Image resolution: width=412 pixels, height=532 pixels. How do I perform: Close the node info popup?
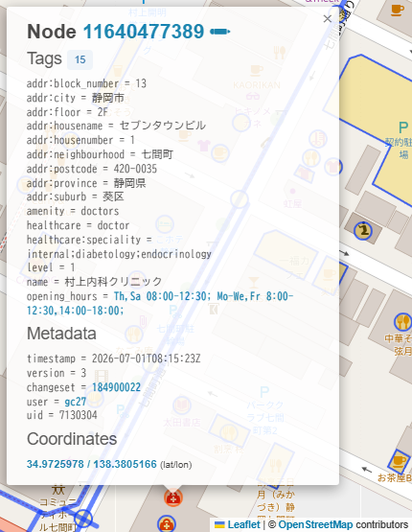328,18
